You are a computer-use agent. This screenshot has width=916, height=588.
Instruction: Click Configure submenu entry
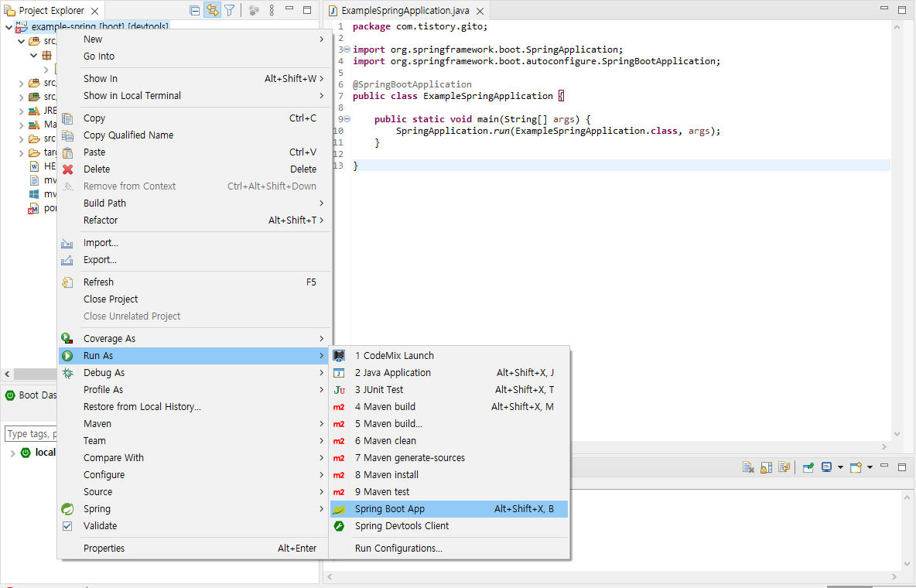click(194, 474)
